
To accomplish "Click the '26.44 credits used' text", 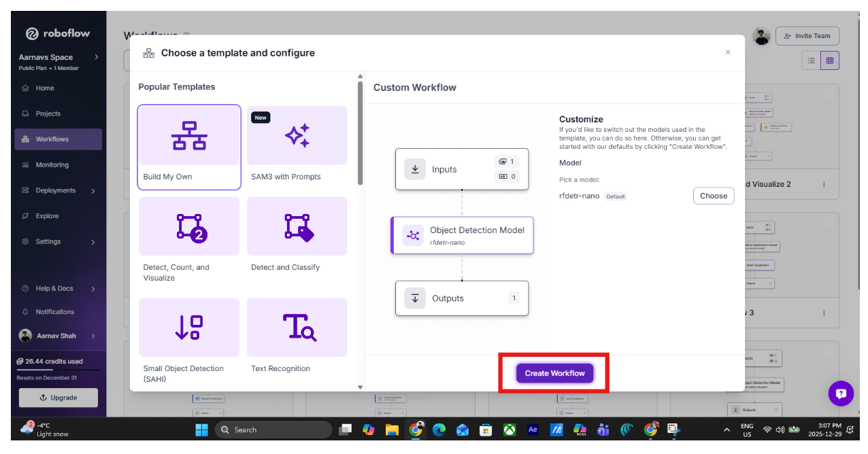I will pos(54,362).
